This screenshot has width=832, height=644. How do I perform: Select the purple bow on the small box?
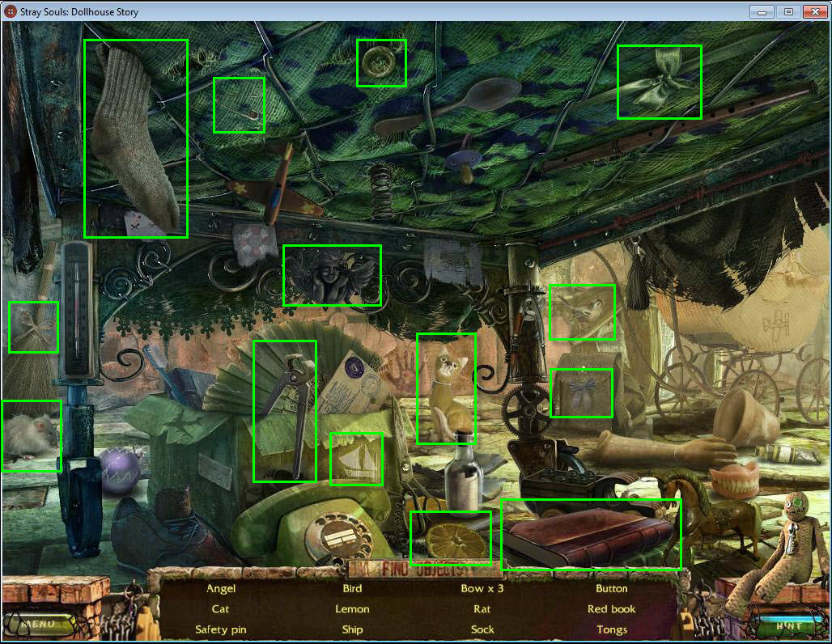[581, 393]
